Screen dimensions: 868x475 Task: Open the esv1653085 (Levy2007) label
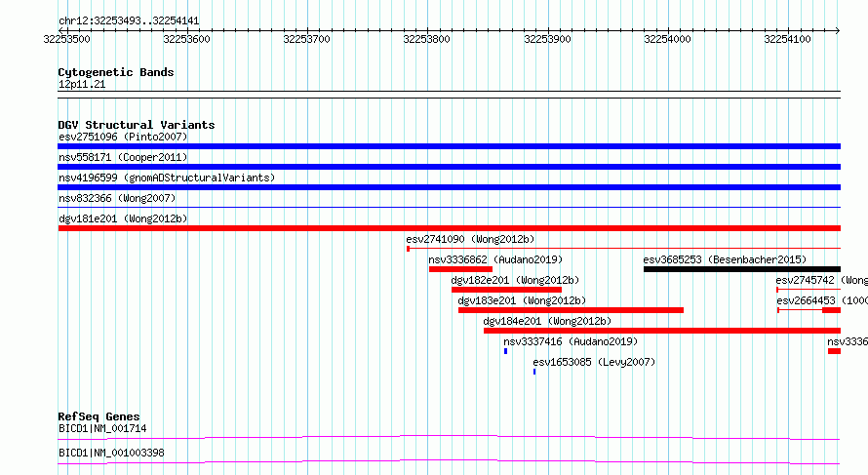pos(594,362)
